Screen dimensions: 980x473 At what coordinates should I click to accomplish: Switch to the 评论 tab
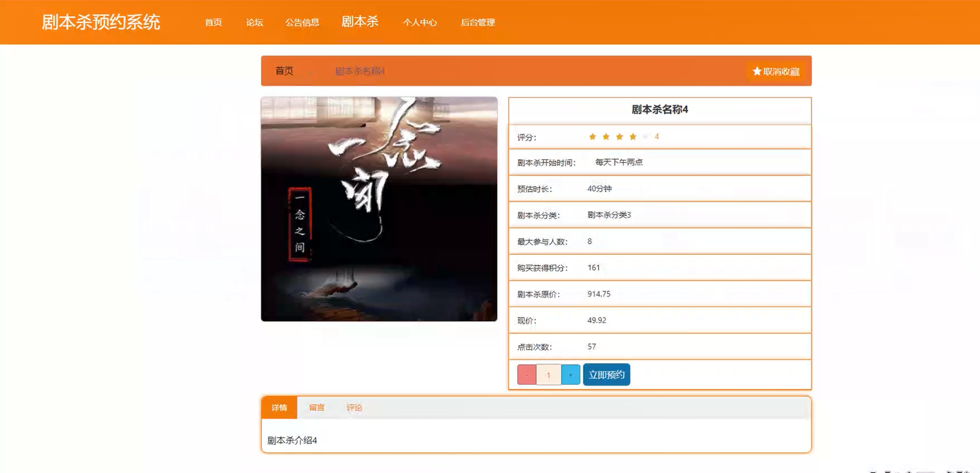(354, 407)
